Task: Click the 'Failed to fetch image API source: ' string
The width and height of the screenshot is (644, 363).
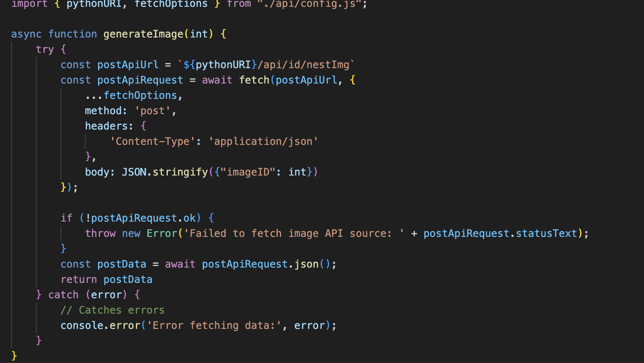Action: [x=294, y=233]
